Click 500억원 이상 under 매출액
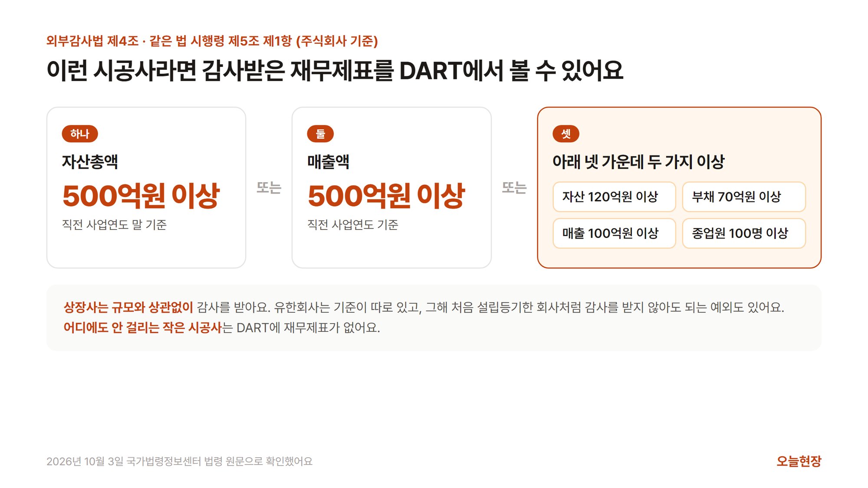 tap(386, 196)
